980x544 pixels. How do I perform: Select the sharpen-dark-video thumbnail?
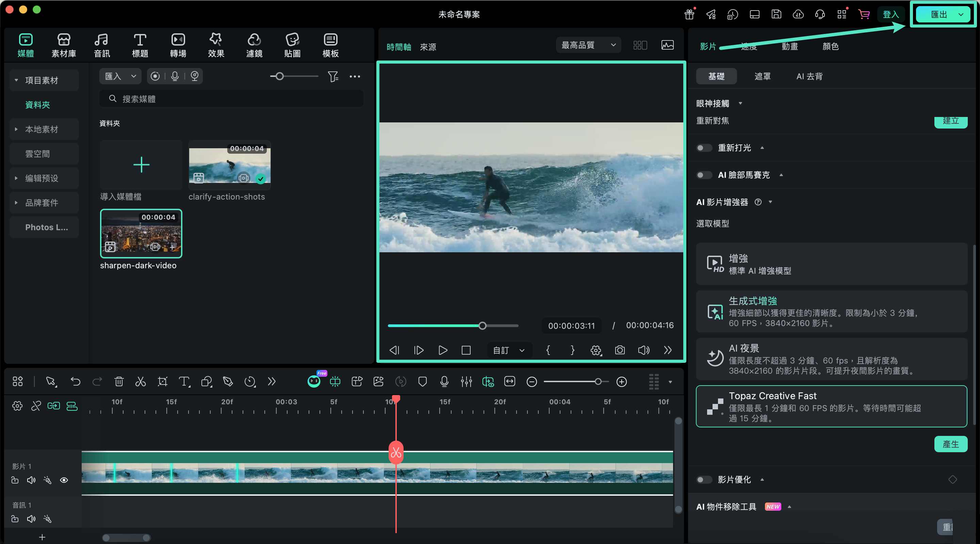(141, 233)
